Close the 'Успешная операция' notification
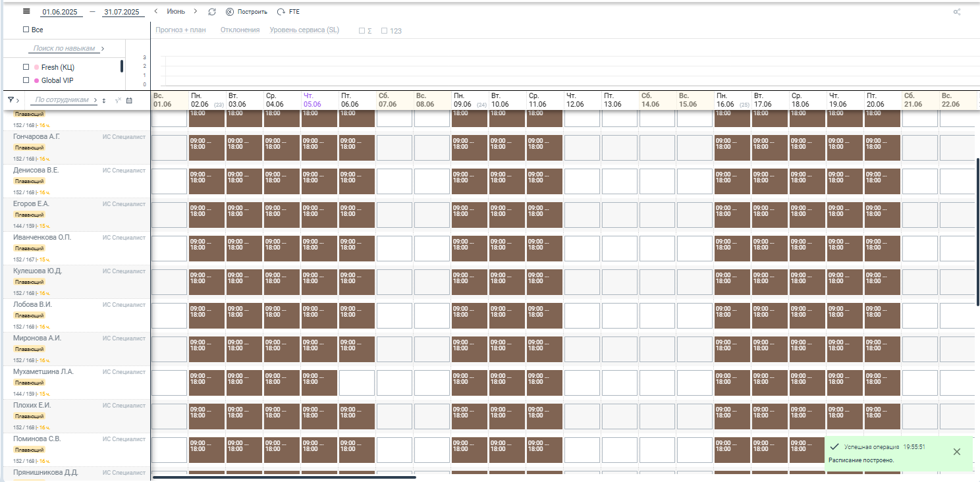 [957, 452]
